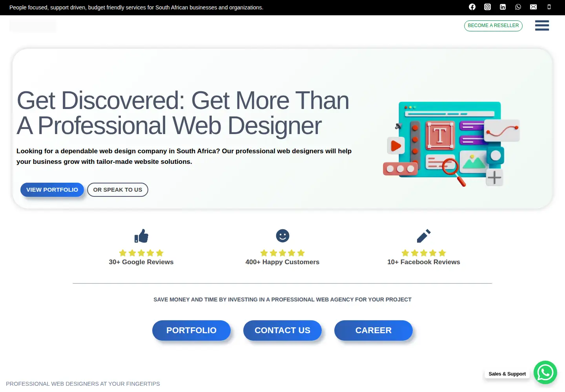
Task: Click the pencil Facebook Reviews icon
Action: point(424,236)
